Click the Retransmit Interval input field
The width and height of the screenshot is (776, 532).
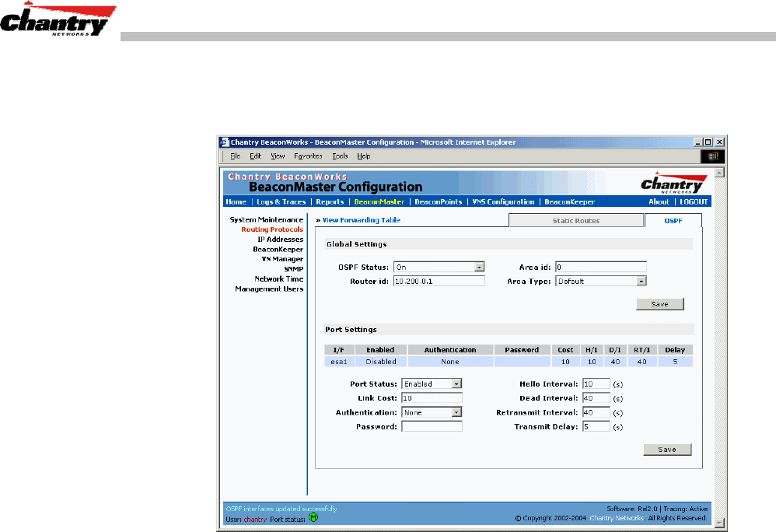coord(596,412)
